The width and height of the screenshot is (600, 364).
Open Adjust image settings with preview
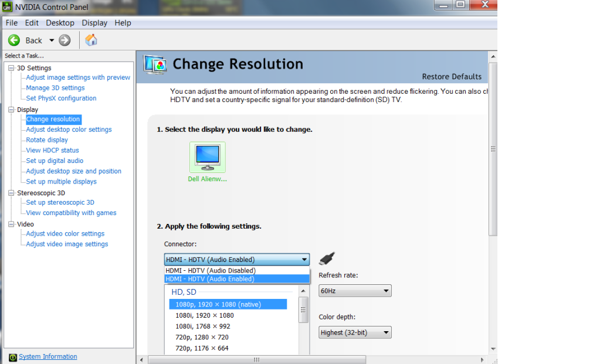point(78,77)
